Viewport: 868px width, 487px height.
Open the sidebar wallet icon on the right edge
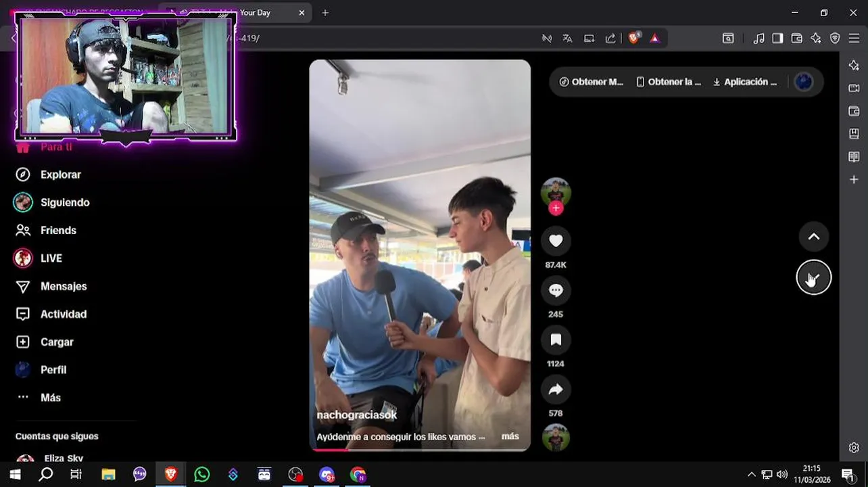tap(854, 111)
